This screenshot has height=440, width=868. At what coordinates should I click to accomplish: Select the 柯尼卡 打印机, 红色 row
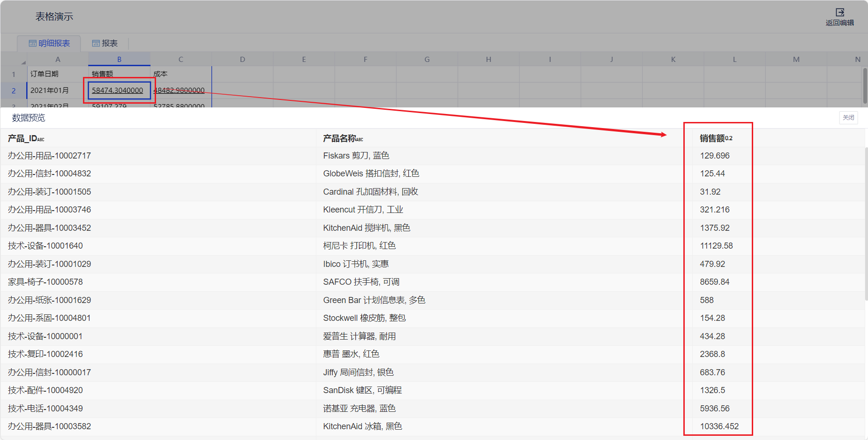pyautogui.click(x=359, y=246)
